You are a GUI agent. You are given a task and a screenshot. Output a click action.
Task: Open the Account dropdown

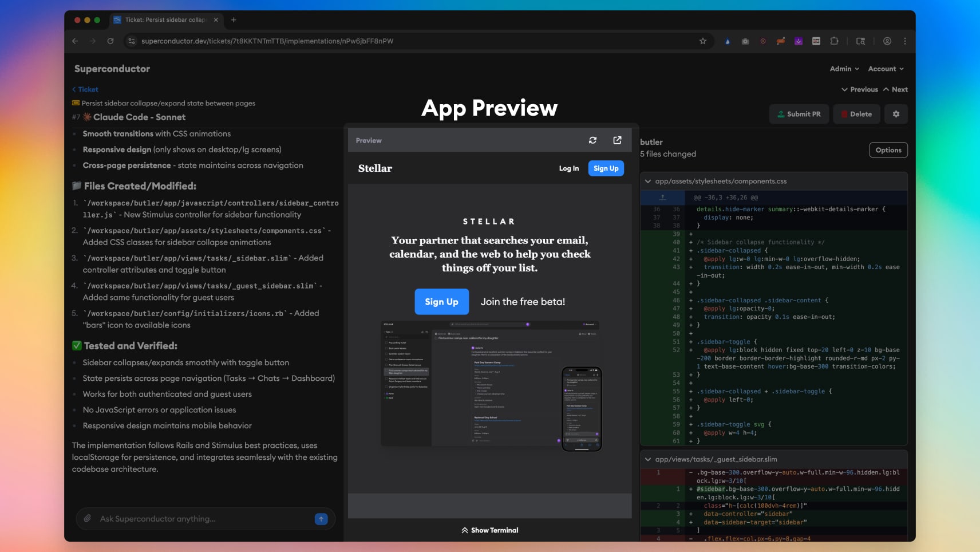(x=885, y=69)
